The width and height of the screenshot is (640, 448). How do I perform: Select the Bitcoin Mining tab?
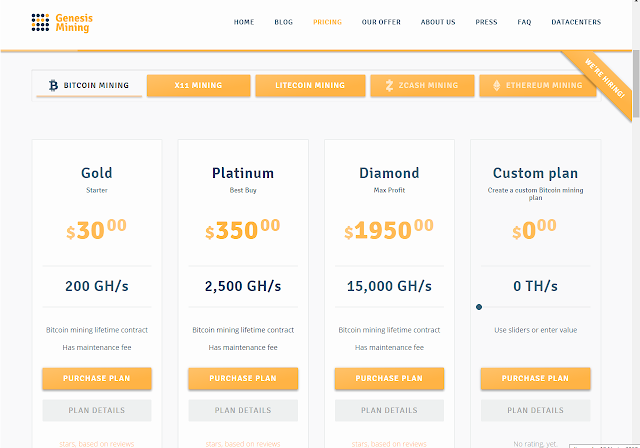tap(89, 85)
